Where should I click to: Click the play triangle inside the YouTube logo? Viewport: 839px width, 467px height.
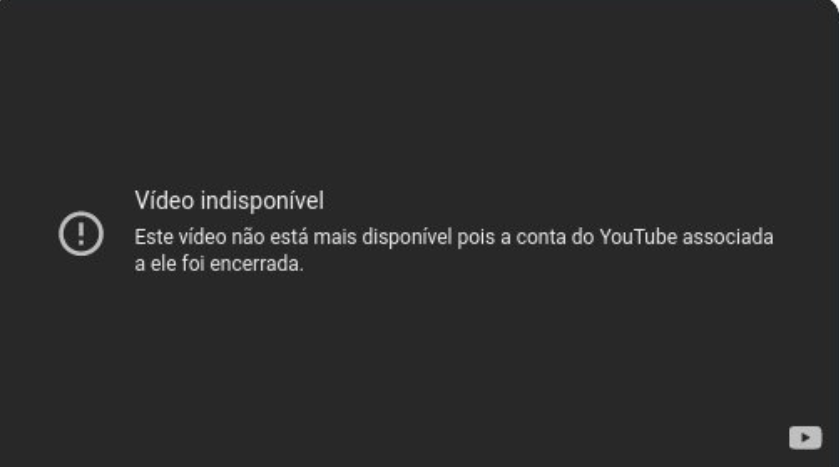point(806,438)
